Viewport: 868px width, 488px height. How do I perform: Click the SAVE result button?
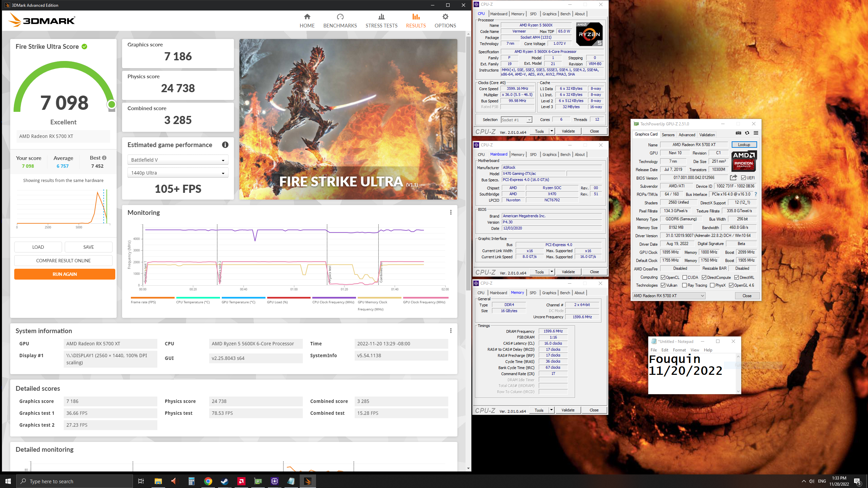(88, 247)
